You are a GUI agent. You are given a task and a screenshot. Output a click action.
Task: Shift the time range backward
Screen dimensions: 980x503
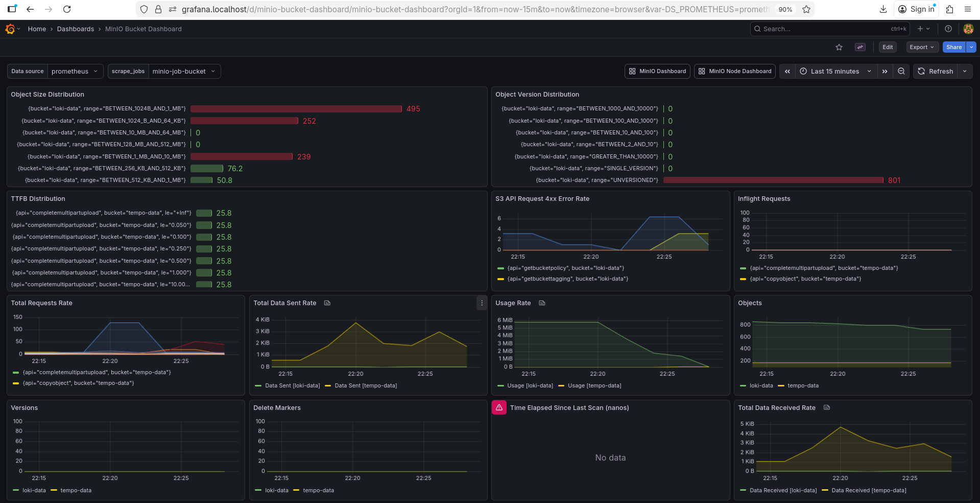point(787,72)
